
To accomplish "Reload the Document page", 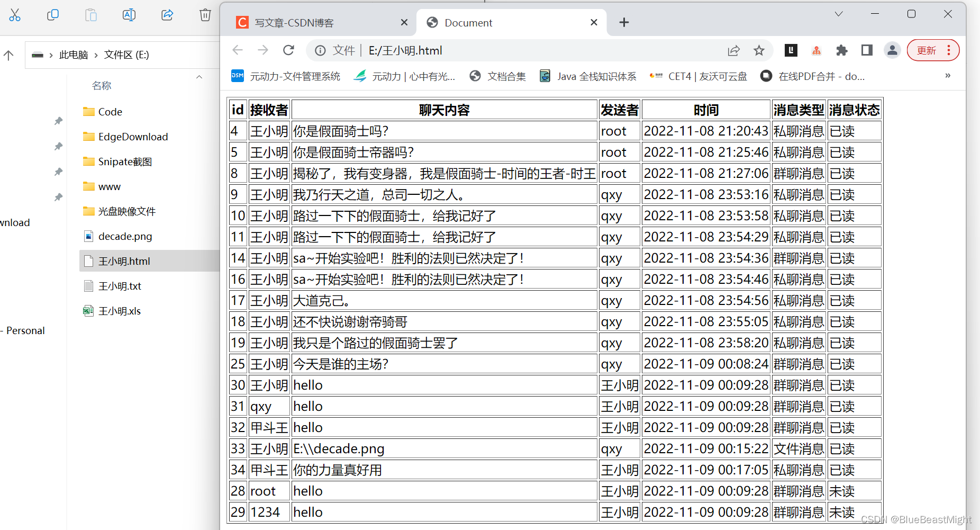I will pyautogui.click(x=288, y=50).
